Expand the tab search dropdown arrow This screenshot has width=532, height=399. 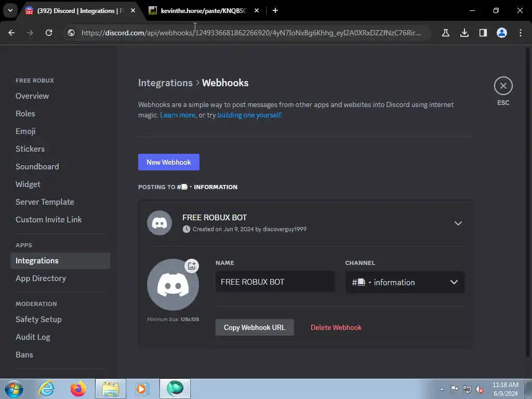pyautogui.click(x=10, y=10)
